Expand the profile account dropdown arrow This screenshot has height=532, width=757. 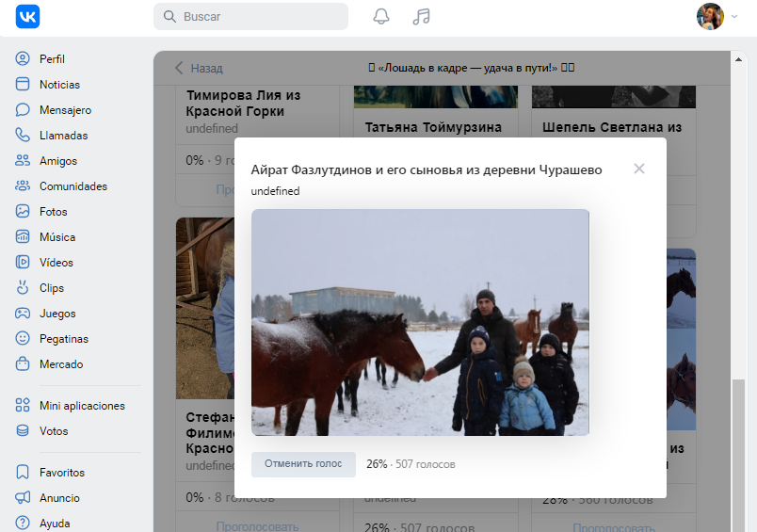pyautogui.click(x=734, y=16)
